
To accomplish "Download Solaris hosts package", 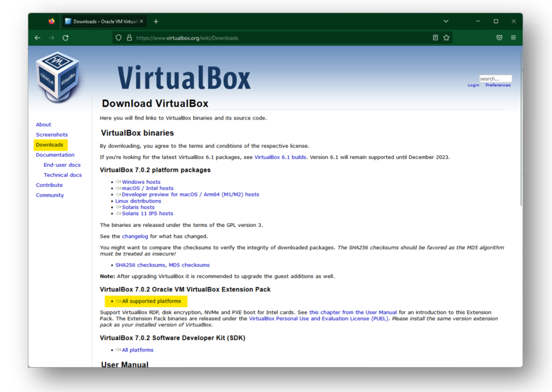I will (138, 207).
